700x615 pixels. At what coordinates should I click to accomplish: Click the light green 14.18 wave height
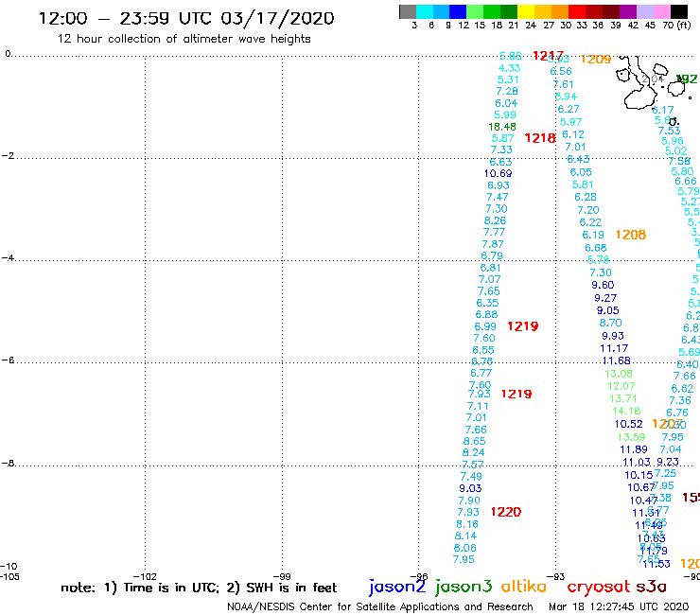[x=626, y=411]
